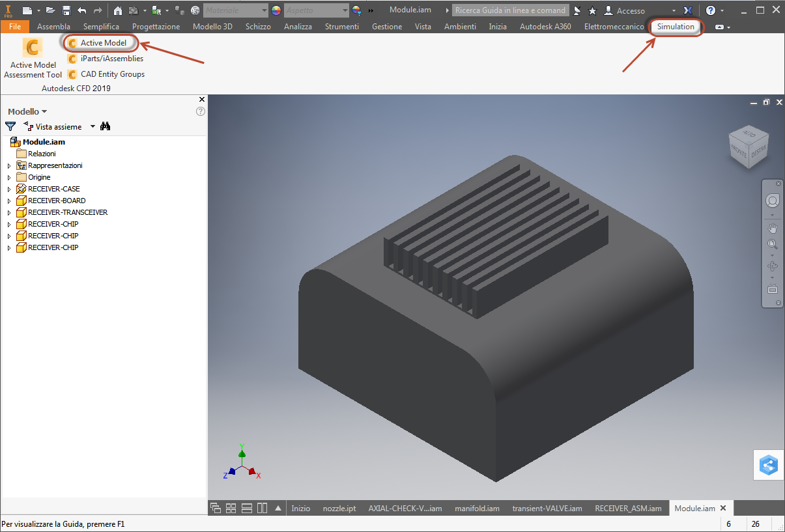The height and width of the screenshot is (532, 785).
Task: Open the Aspetto appearance dropdown
Action: 317,10
